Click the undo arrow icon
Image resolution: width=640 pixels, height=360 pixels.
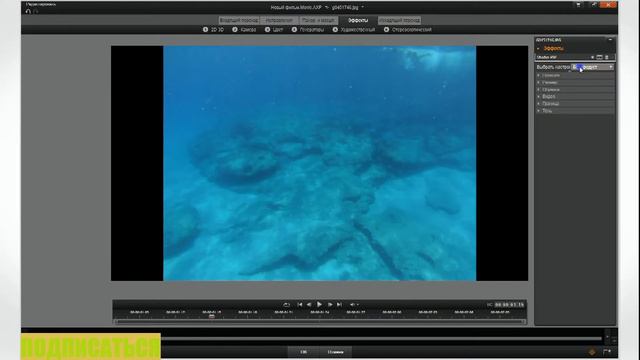(28, 11)
